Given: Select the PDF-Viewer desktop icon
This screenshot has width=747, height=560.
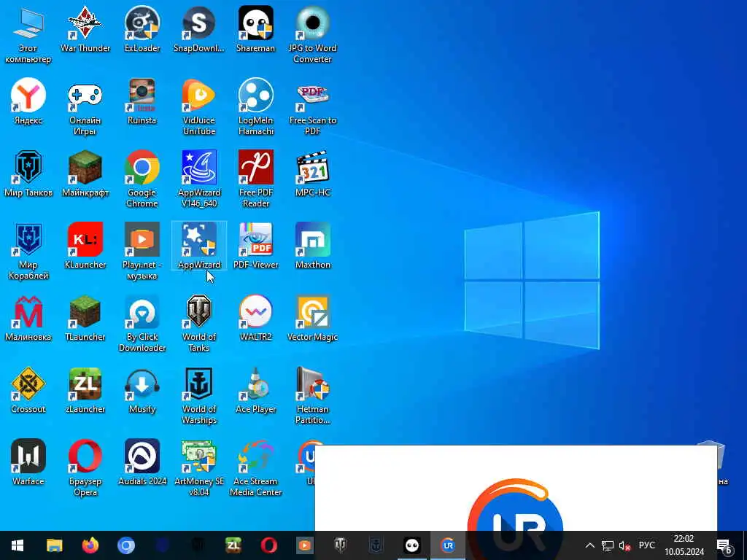Looking at the screenshot, I should (256, 246).
